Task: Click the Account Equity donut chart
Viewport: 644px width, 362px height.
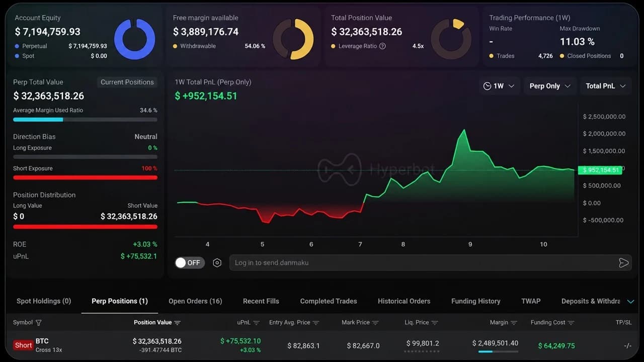Action: click(x=134, y=39)
